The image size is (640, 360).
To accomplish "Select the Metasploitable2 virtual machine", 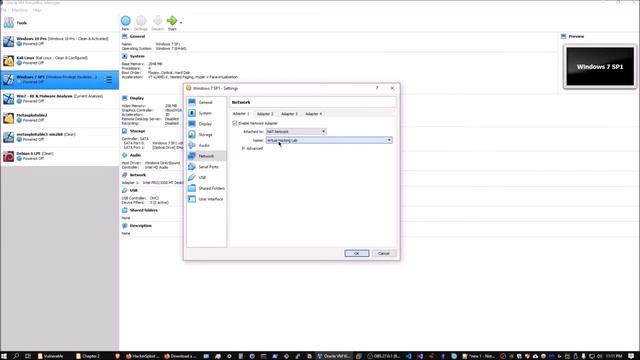I will coord(60,118).
